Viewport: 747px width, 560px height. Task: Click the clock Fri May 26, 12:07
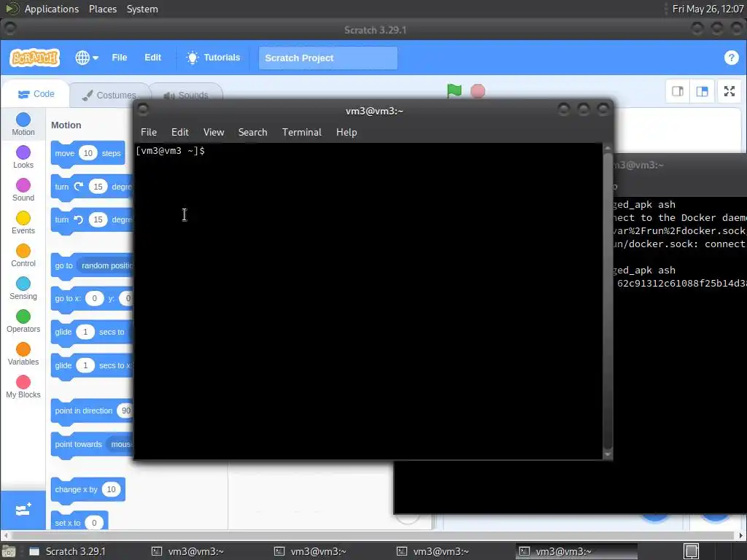708,9
